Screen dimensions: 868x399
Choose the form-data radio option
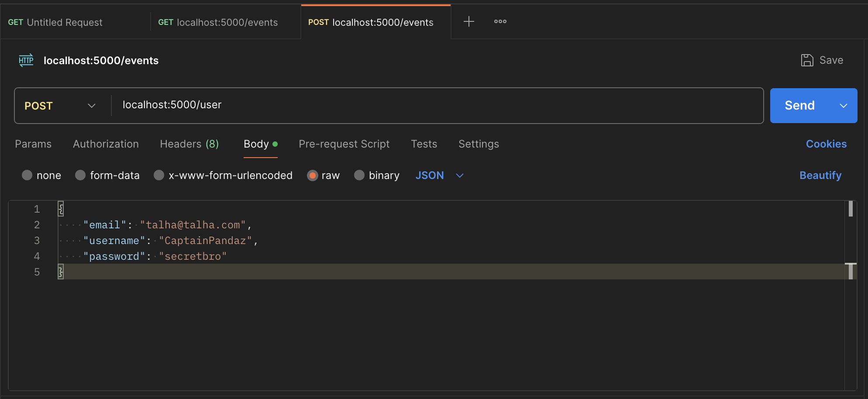click(x=80, y=175)
